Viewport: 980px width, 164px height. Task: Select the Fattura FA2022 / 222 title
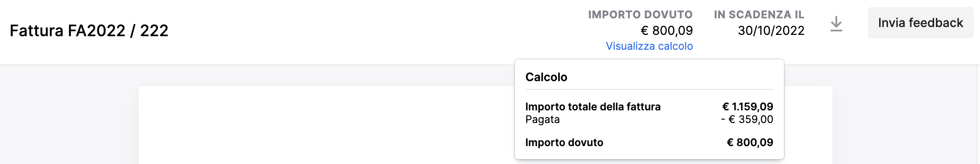click(x=89, y=31)
